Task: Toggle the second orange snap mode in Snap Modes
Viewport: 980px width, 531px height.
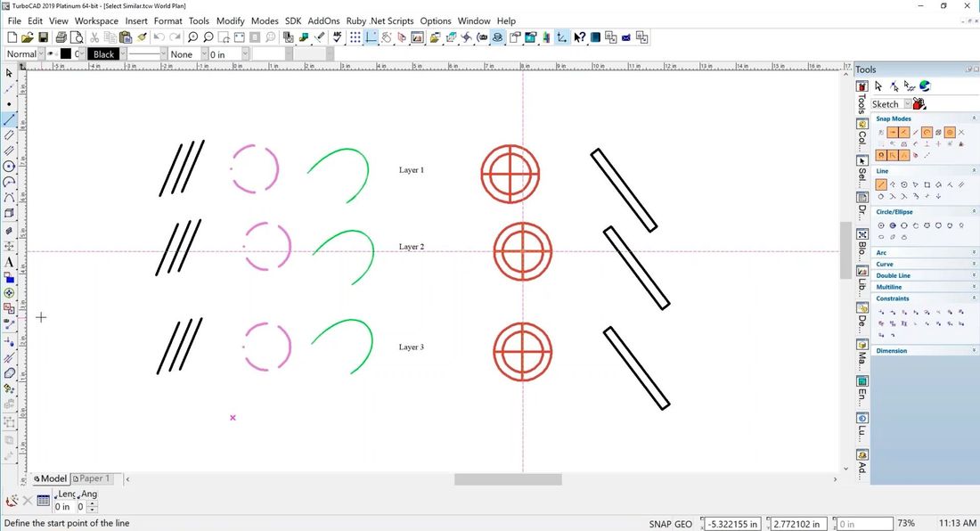Action: [903, 133]
